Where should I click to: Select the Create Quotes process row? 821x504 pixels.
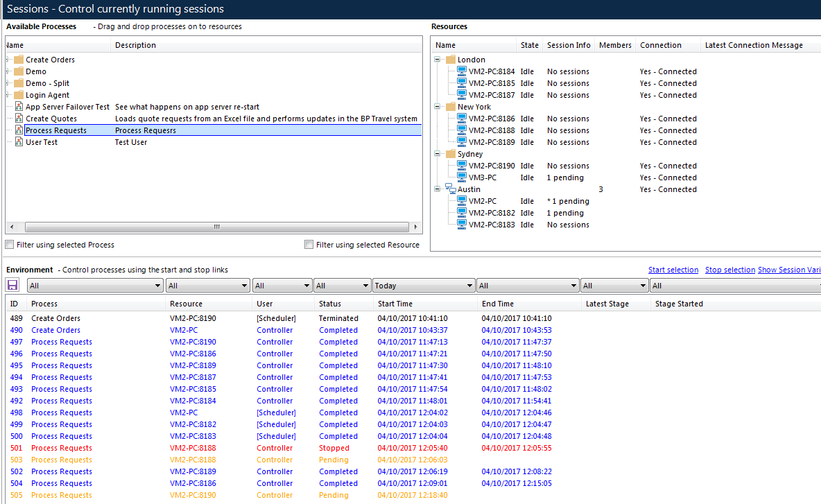coord(215,119)
